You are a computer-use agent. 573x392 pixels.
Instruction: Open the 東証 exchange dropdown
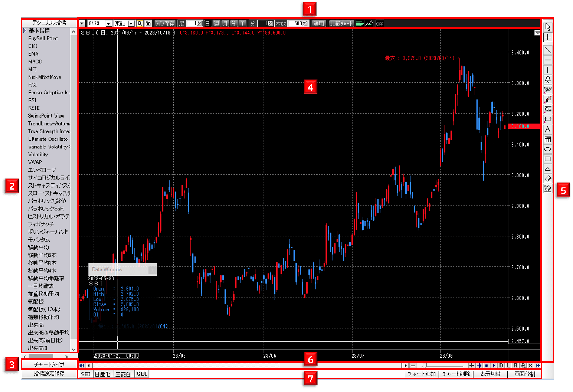click(131, 24)
